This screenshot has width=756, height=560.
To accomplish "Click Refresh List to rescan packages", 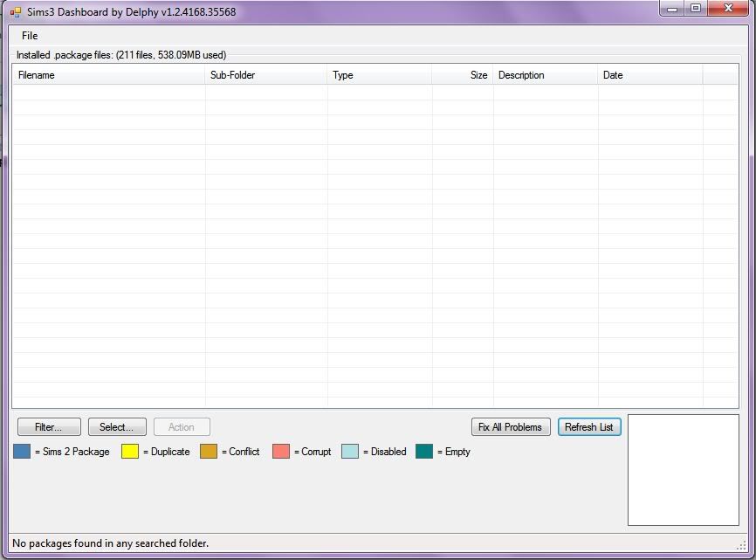I will coord(589,426).
